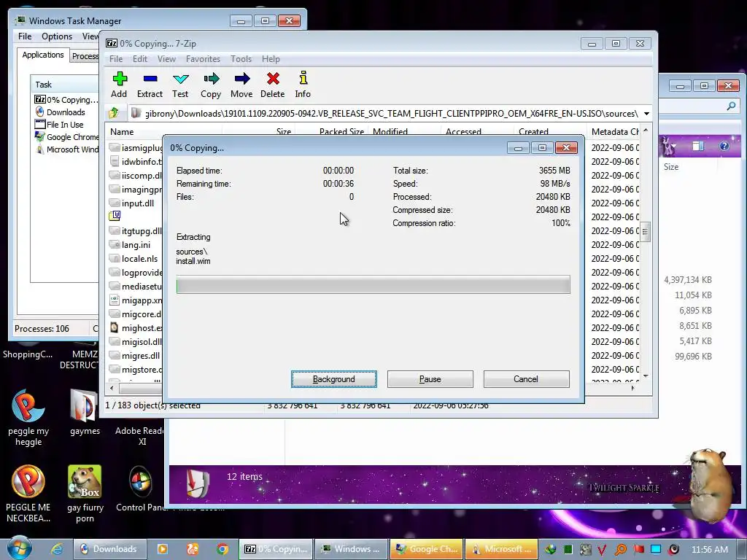Select the iiscomp.dll file row
This screenshot has width=747, height=560.
pos(135,176)
